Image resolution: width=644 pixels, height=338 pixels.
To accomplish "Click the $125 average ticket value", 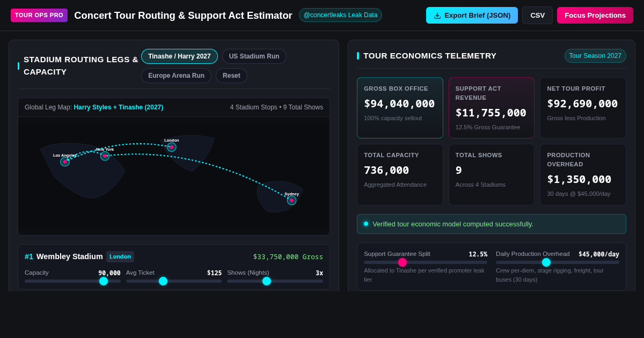I will click(x=214, y=273).
